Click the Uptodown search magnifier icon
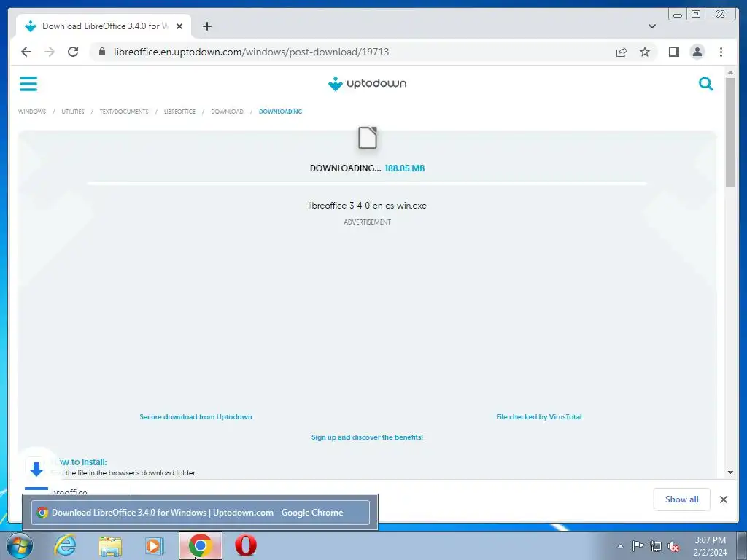Viewport: 747px width, 560px height. (705, 84)
